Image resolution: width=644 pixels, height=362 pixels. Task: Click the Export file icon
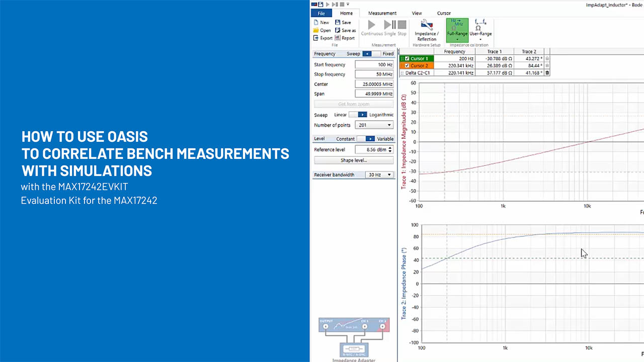click(x=316, y=38)
